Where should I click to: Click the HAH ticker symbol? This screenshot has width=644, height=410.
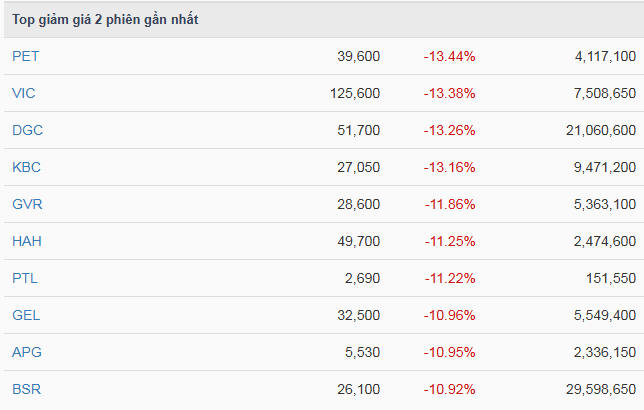point(26,241)
